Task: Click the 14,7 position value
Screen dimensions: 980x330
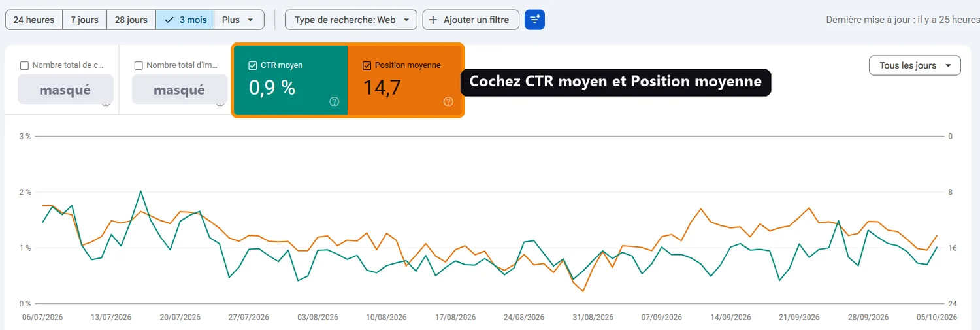Action: 382,88
